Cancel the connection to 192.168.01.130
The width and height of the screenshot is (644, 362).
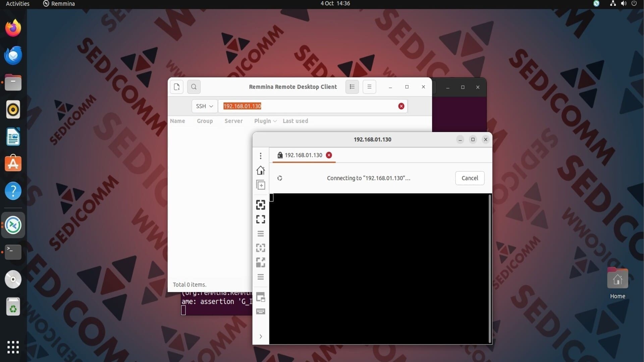click(470, 178)
